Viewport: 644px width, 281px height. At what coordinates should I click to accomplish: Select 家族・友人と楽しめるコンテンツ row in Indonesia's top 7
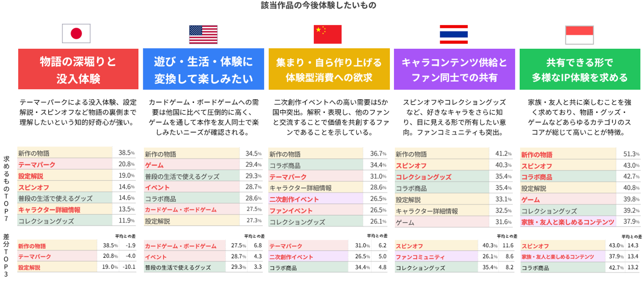click(580, 222)
